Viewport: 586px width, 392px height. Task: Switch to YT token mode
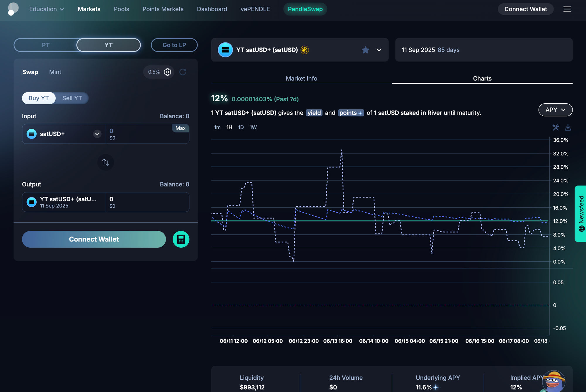108,45
